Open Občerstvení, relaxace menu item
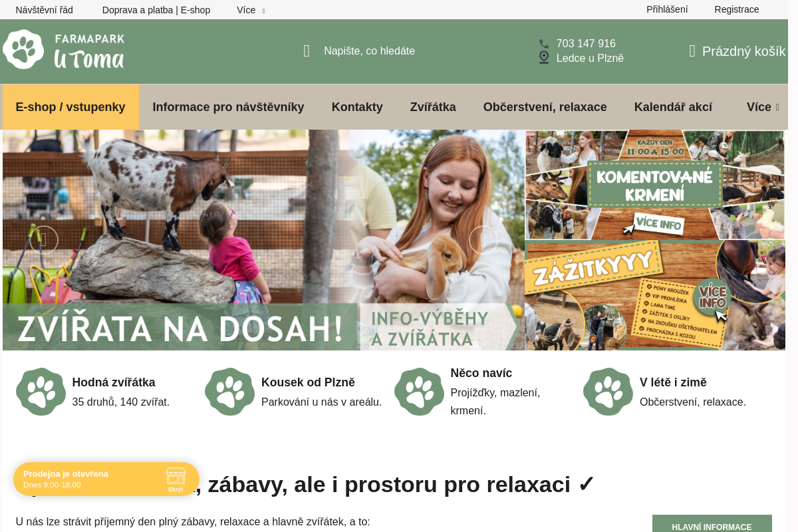Image resolution: width=798 pixels, height=532 pixels. click(545, 107)
